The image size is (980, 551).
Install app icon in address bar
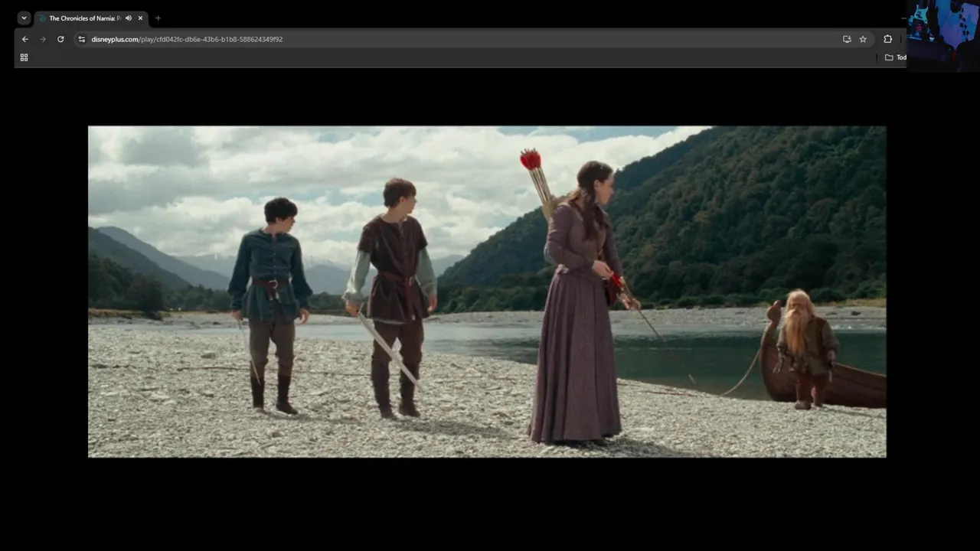click(x=847, y=39)
